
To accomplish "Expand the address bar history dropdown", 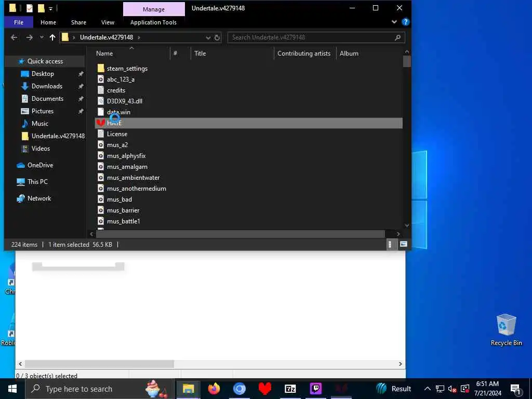I will click(x=208, y=37).
